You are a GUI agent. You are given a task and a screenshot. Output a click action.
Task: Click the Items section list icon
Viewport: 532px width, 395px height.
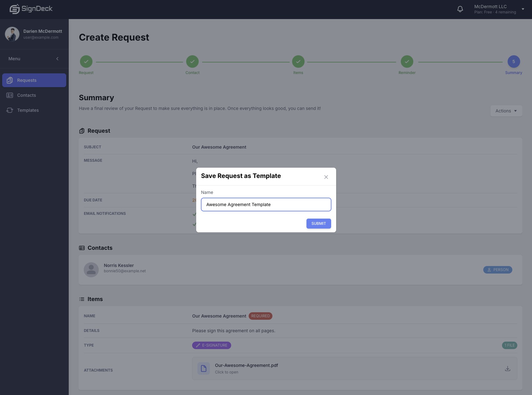pos(82,299)
